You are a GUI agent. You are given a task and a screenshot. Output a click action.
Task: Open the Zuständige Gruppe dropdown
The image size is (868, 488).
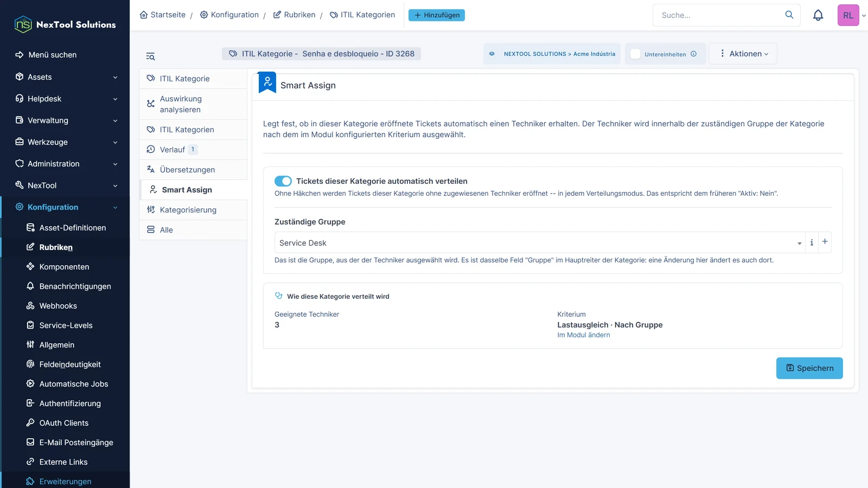click(540, 242)
